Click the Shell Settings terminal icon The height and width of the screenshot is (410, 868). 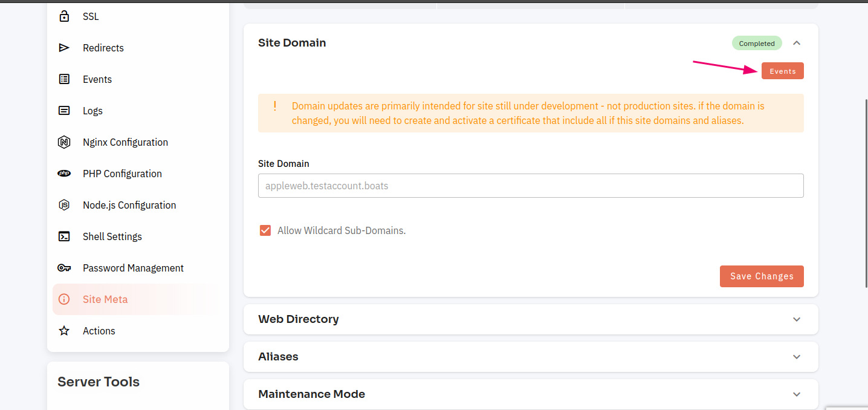coord(64,236)
